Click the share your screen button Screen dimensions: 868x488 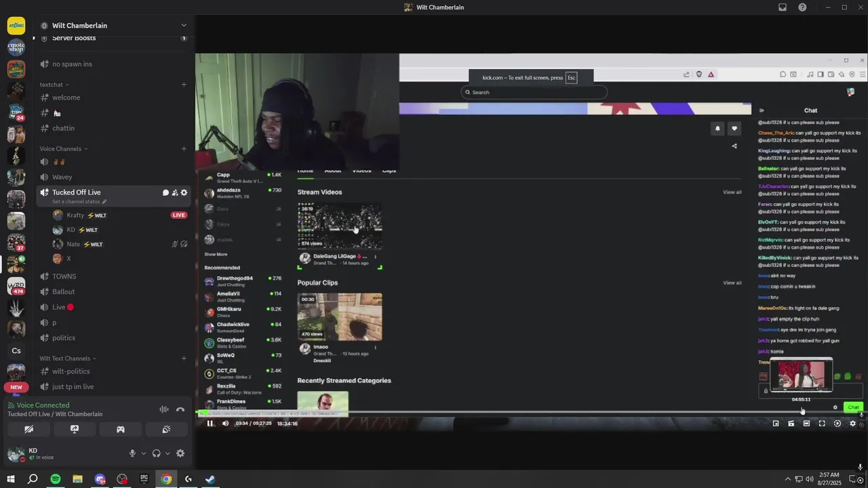pos(75,429)
